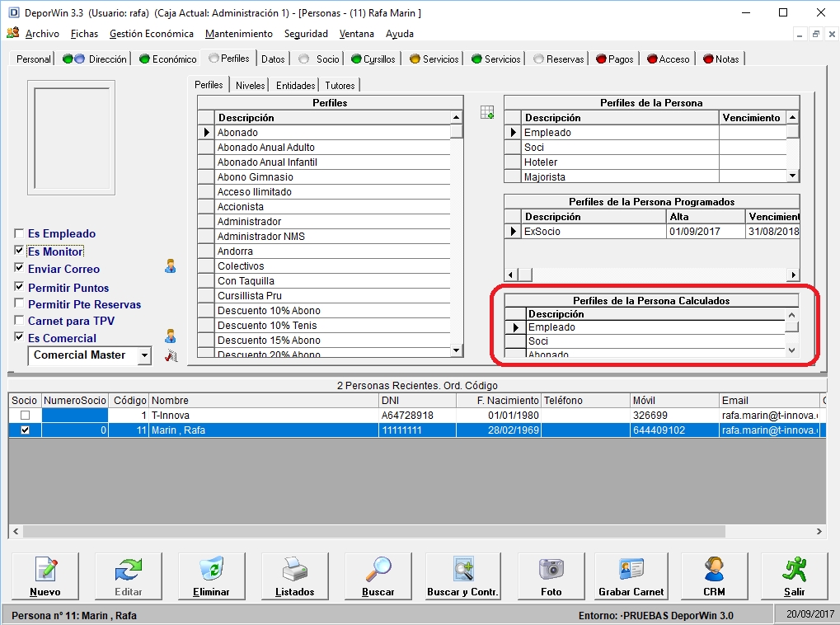Open Listados printer button
The height and width of the screenshot is (625, 840).
[294, 576]
